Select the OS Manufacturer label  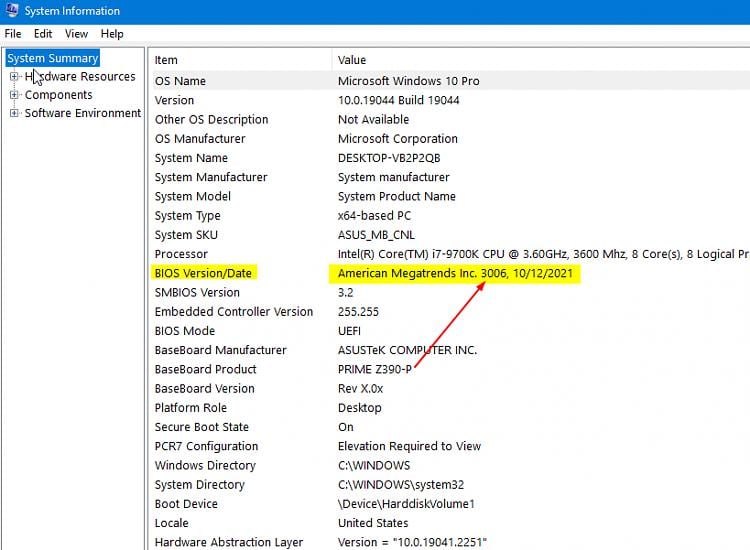[200, 139]
